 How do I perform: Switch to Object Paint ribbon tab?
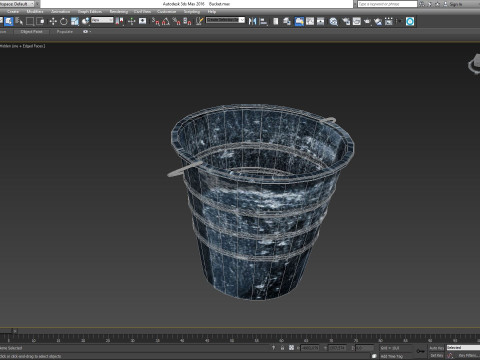[x=32, y=32]
